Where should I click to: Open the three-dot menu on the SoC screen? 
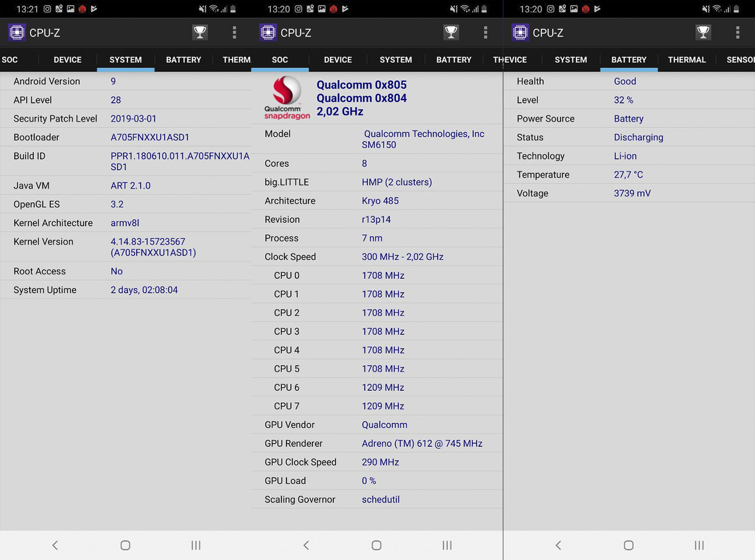(485, 33)
